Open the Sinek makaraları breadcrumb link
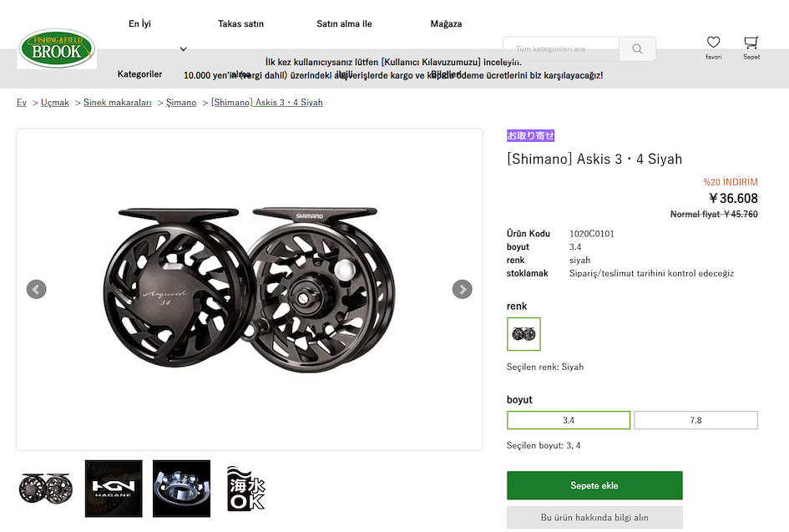The height and width of the screenshot is (532, 789). click(117, 102)
